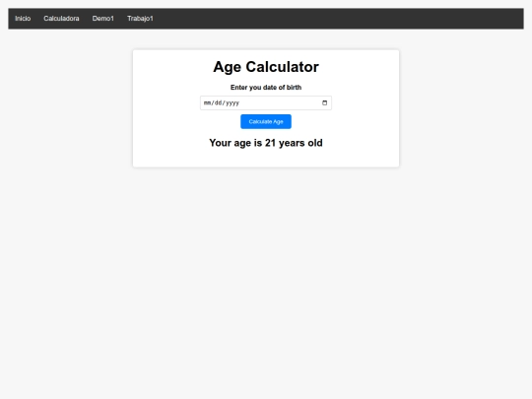
Task: Click the Calculate Age button
Action: click(x=266, y=121)
